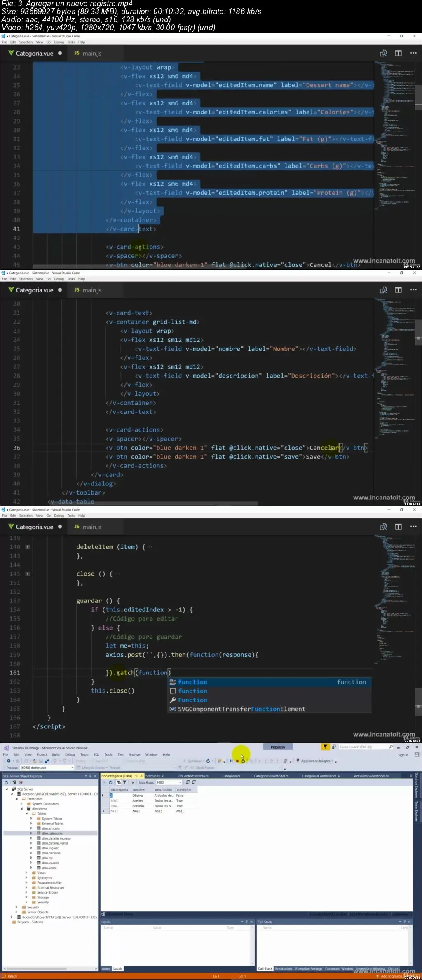Click the idcategoria column header
This screenshot has height=980, width=422.
[x=120, y=790]
